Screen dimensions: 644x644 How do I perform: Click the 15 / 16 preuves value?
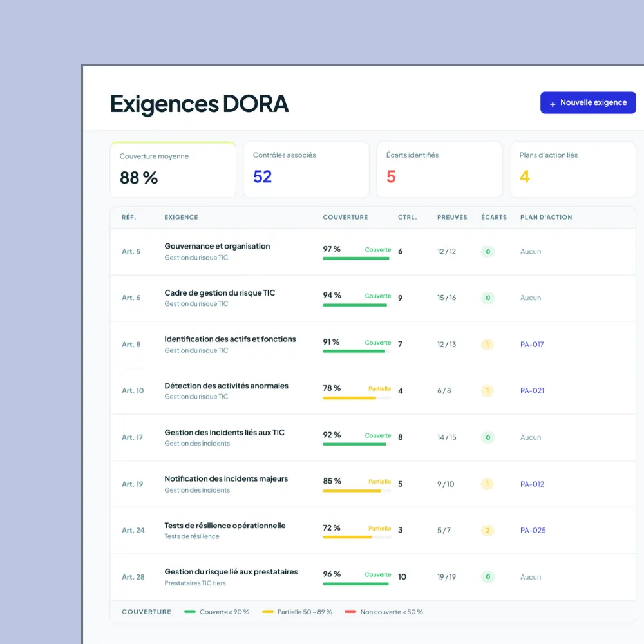(x=446, y=298)
